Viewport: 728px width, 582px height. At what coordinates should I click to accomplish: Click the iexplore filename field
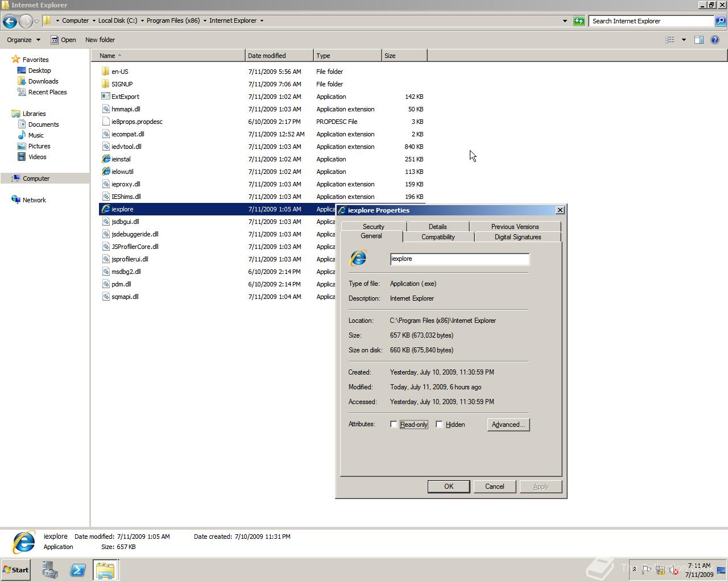click(460, 259)
